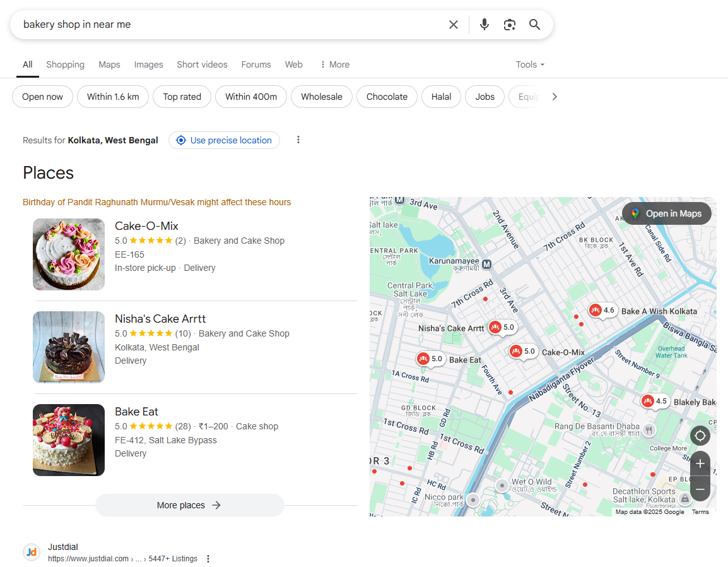The image size is (728, 567).
Task: Open location options three-dot menu
Action: (x=298, y=140)
